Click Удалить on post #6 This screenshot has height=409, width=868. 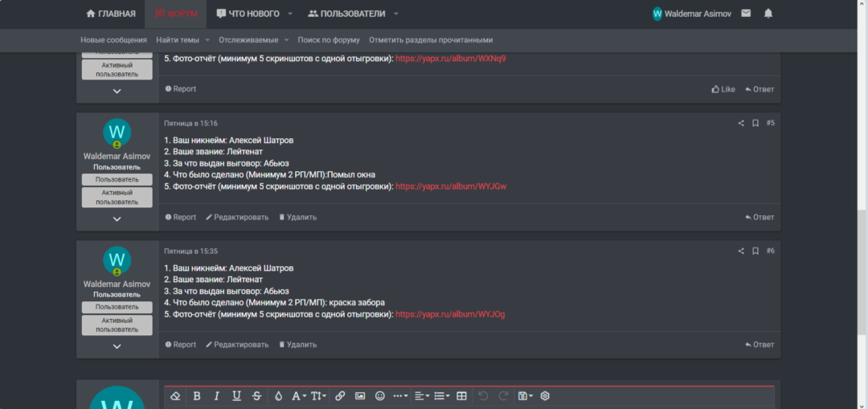coord(297,344)
